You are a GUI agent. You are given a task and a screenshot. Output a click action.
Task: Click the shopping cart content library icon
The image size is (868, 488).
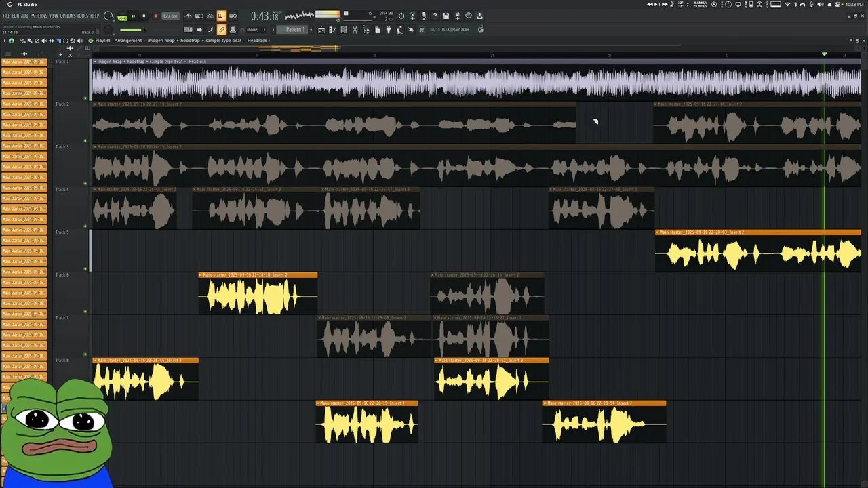click(422, 30)
